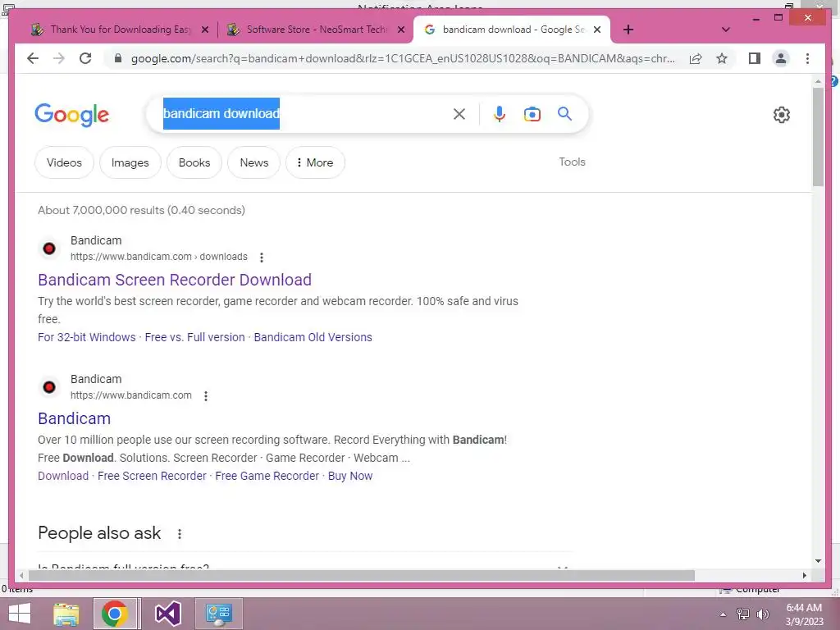Open the Free Game Recorder sitelink
Screen dimensions: 840x630
(267, 476)
